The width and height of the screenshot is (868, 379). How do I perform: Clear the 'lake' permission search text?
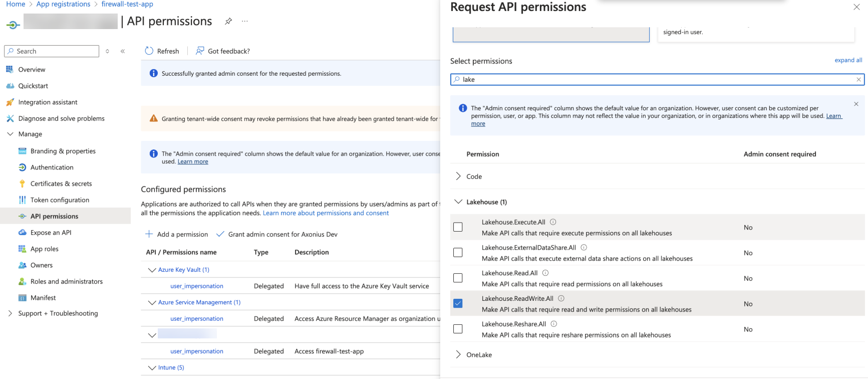pos(858,79)
